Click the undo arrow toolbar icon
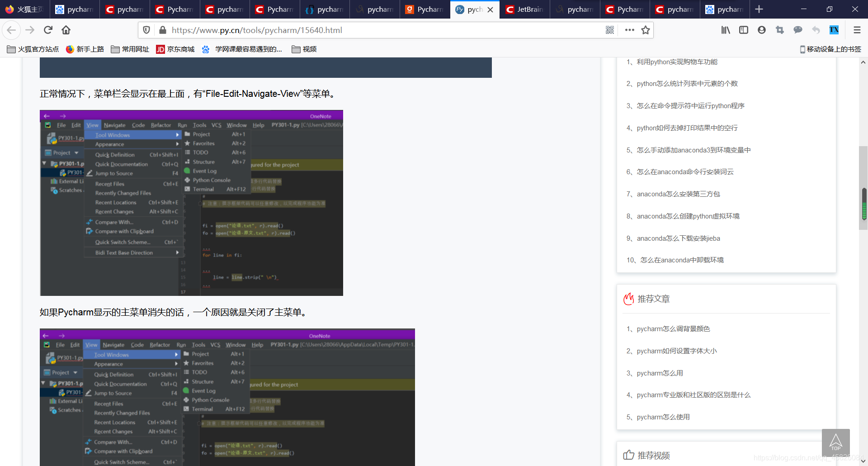The width and height of the screenshot is (868, 466). pyautogui.click(x=816, y=30)
